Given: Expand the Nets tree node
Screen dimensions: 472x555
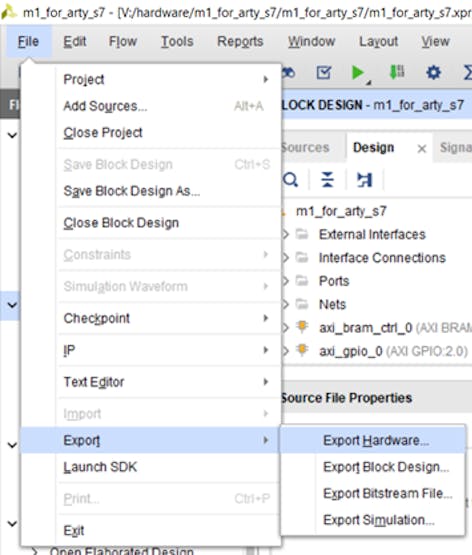Looking at the screenshot, I should [x=286, y=304].
